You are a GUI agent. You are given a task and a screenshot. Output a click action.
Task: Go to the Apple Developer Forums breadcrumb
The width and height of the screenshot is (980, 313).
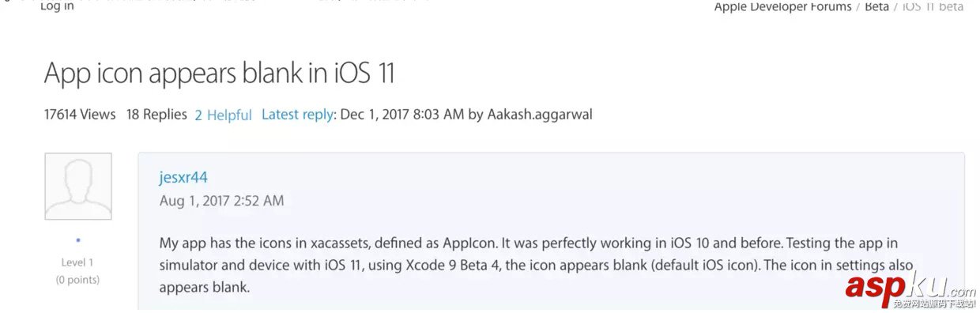[x=782, y=7]
